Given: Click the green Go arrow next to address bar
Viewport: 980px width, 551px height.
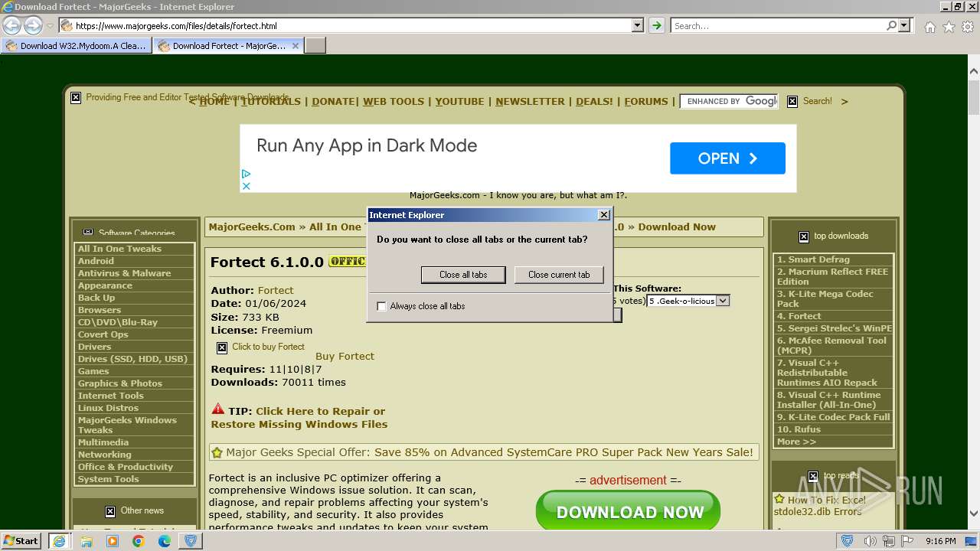Looking at the screenshot, I should [x=656, y=25].
